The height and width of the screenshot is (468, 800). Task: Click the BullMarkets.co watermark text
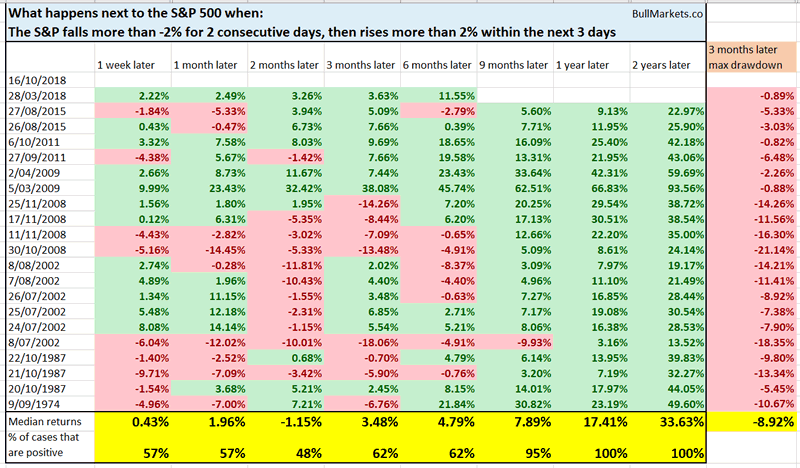coord(662,11)
